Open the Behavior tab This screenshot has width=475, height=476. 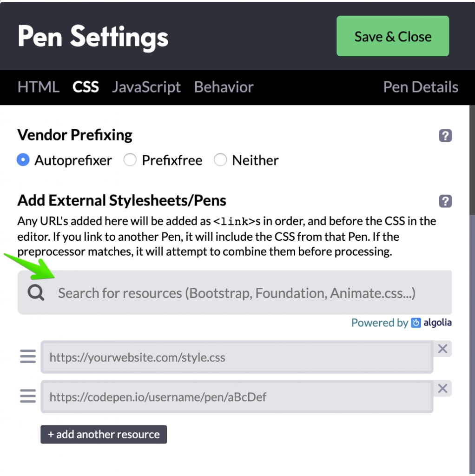[224, 87]
